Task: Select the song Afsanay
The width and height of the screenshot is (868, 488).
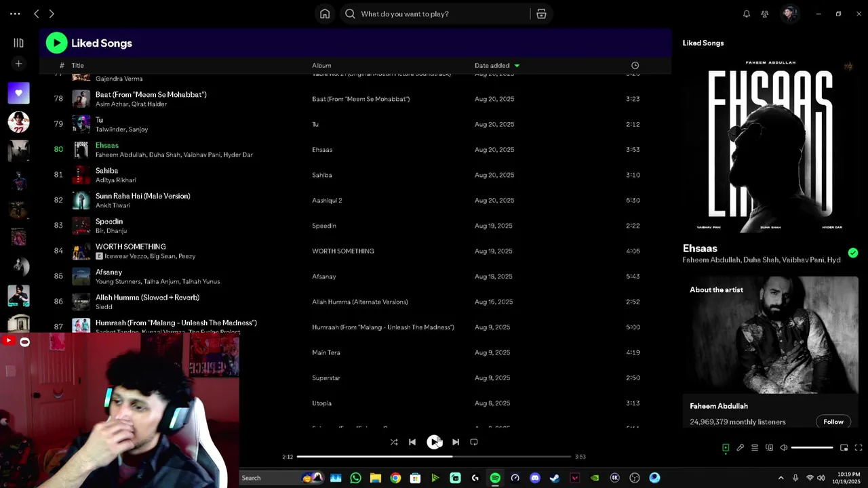Action: pyautogui.click(x=109, y=272)
